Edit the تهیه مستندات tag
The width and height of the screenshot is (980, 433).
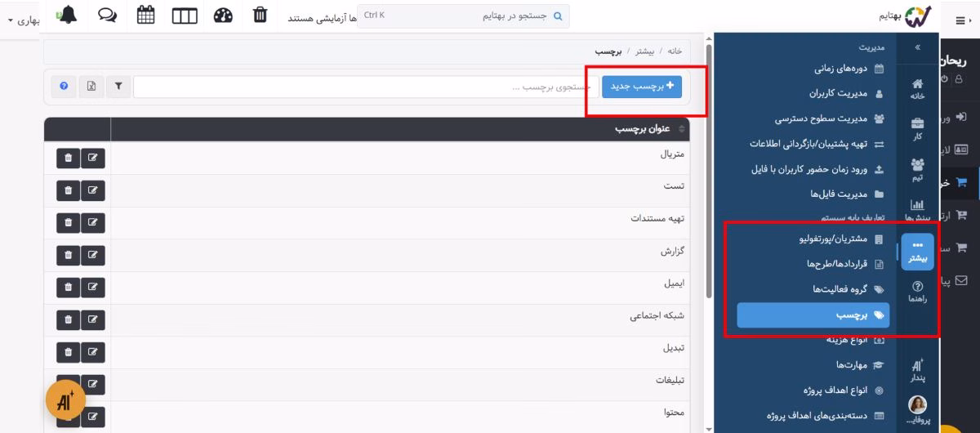point(93,223)
